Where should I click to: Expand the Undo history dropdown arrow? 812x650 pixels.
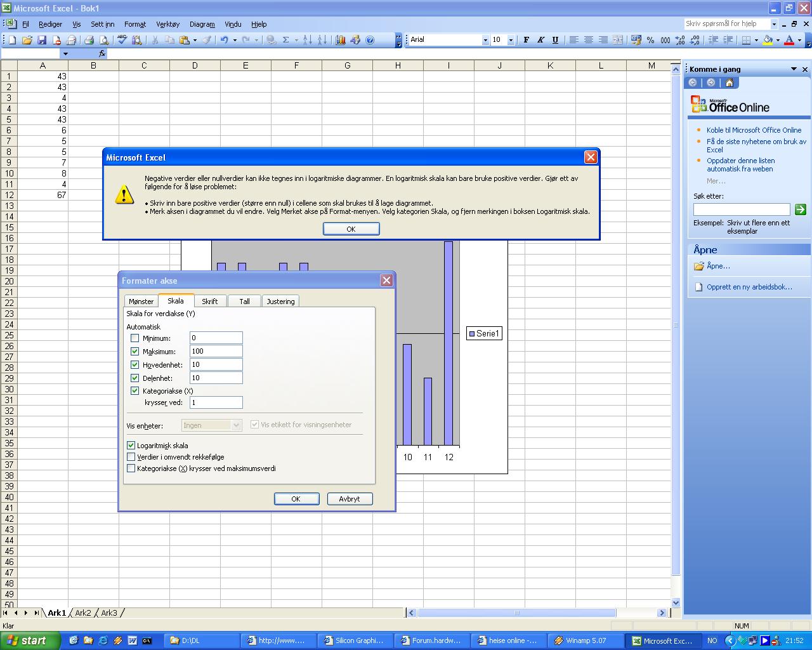(235, 40)
